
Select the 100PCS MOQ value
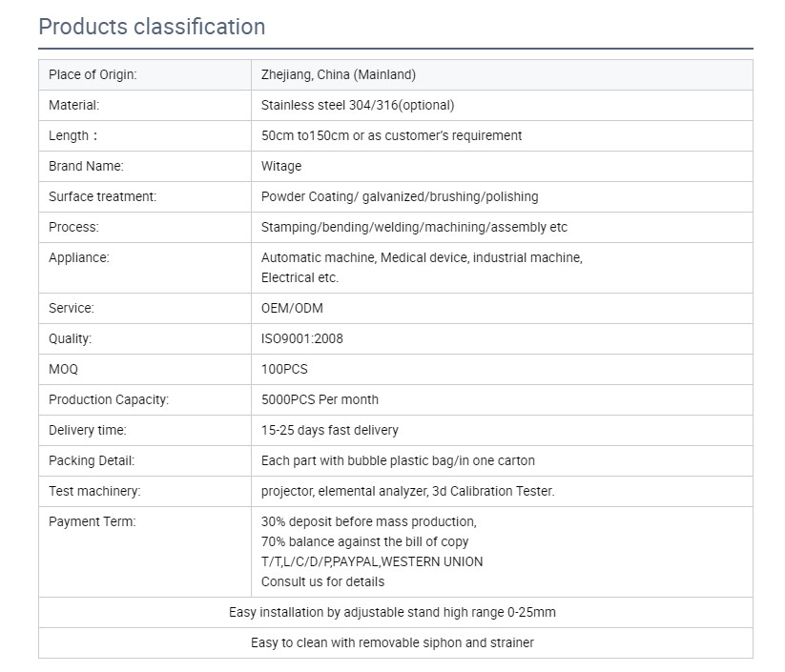[284, 370]
